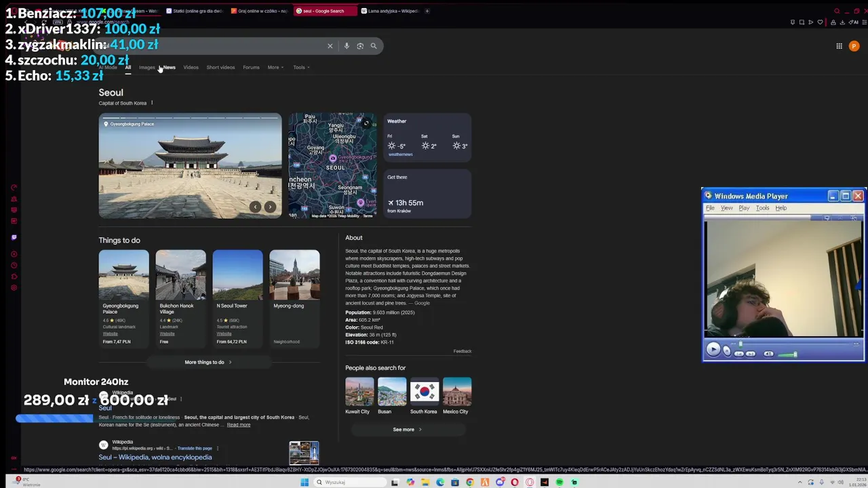
Task: Open the Gyeongbokgung Palace thing-to-do card
Action: 123,298
